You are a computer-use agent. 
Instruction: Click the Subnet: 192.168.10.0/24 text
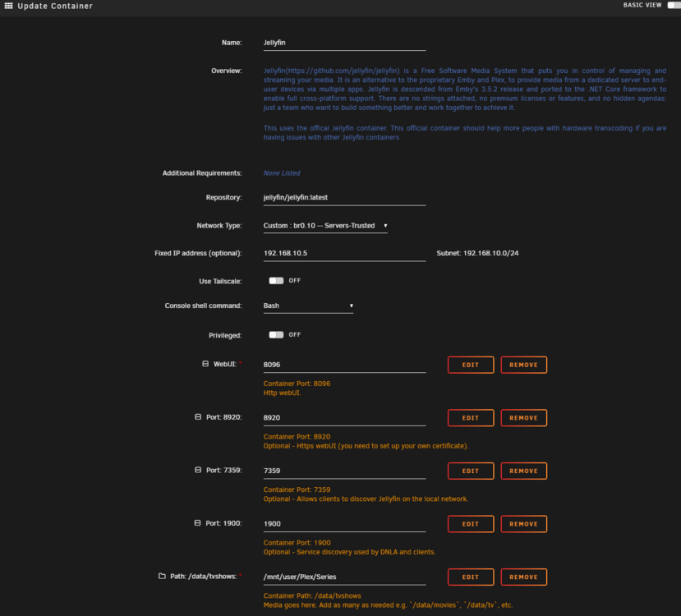coord(477,253)
